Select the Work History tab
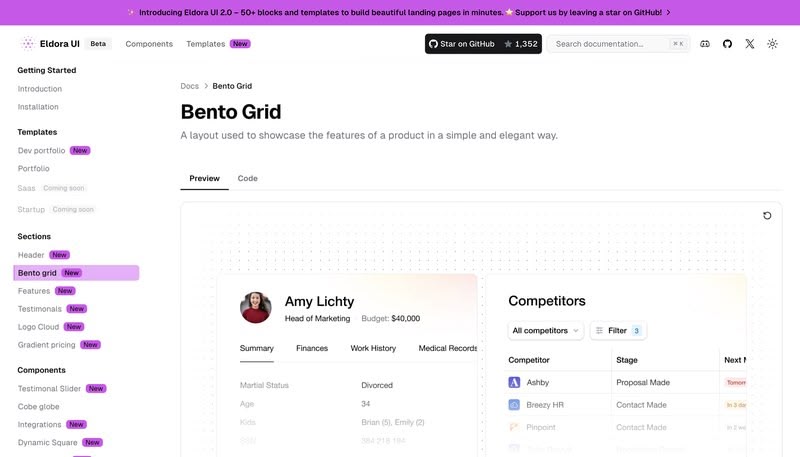800x457 pixels. 373,348
